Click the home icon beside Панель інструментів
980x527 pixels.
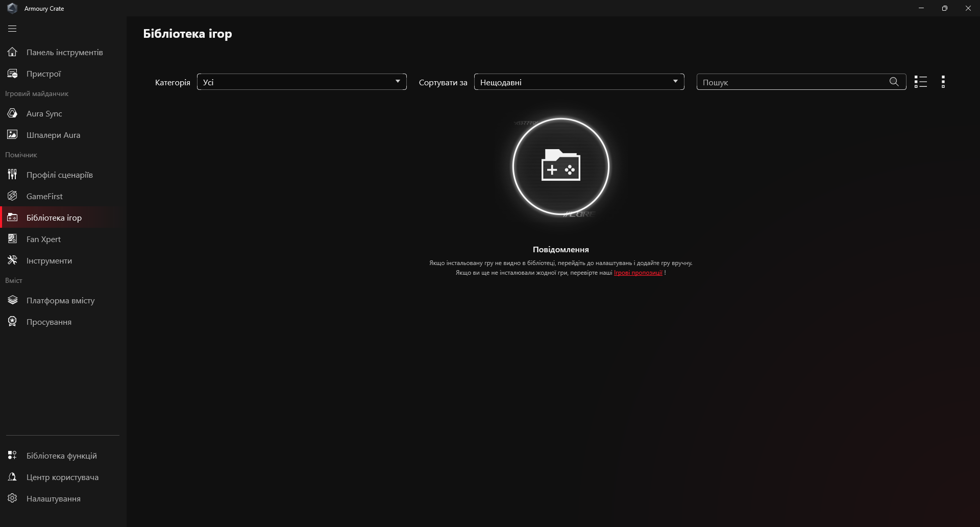[12, 52]
